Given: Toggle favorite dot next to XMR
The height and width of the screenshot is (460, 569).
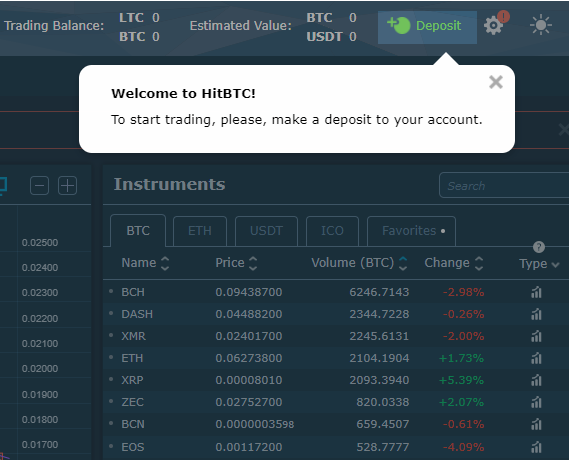Looking at the screenshot, I should pos(111,335).
